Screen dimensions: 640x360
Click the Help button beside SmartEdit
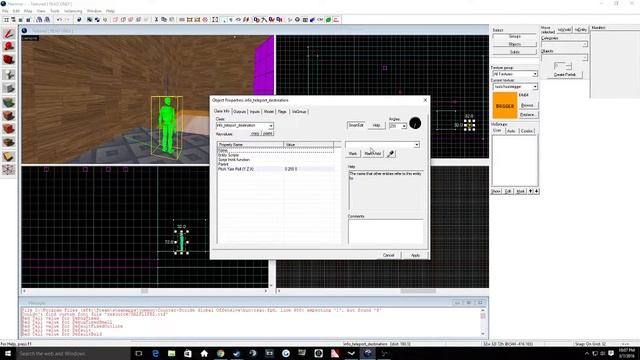[x=376, y=125]
